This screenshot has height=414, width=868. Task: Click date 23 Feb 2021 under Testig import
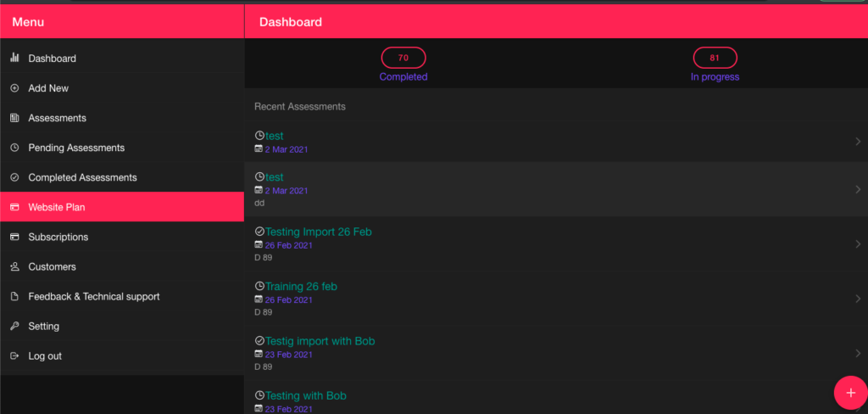click(x=288, y=355)
